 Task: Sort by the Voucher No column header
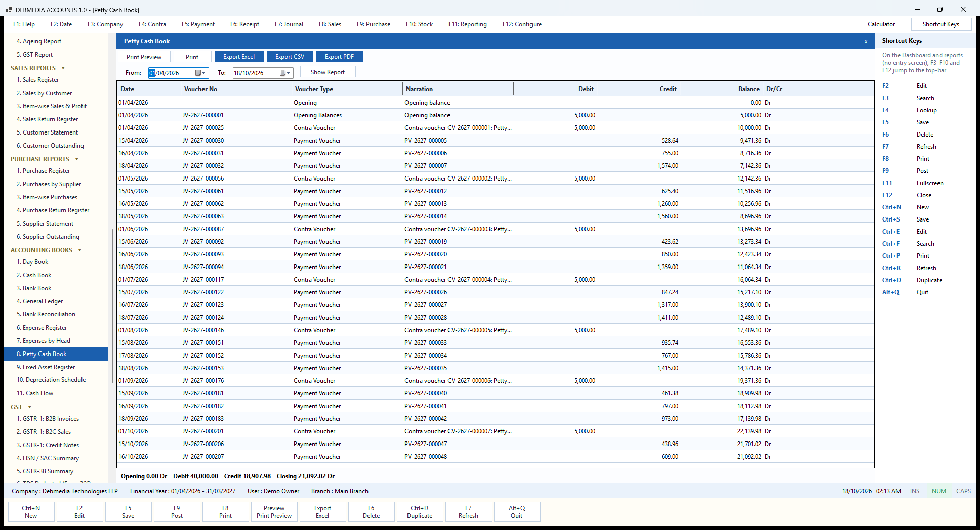(x=236, y=89)
